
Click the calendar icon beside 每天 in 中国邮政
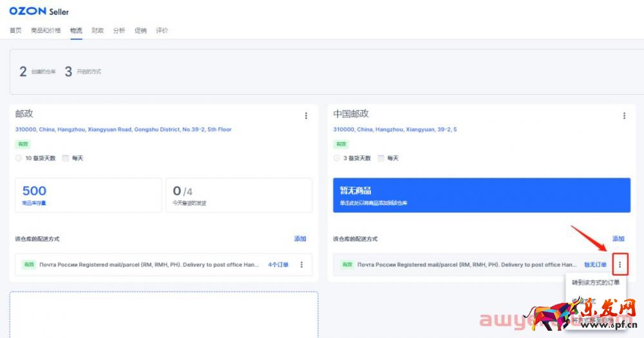click(x=382, y=158)
